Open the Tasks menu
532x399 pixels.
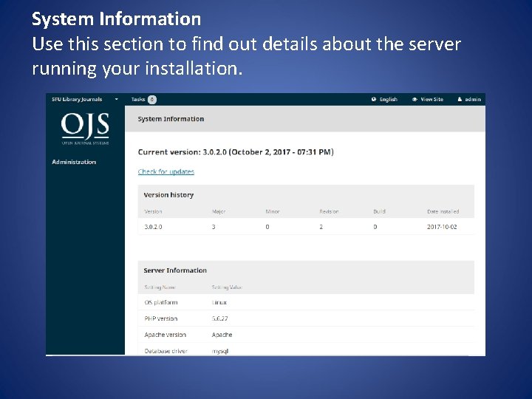click(x=138, y=100)
